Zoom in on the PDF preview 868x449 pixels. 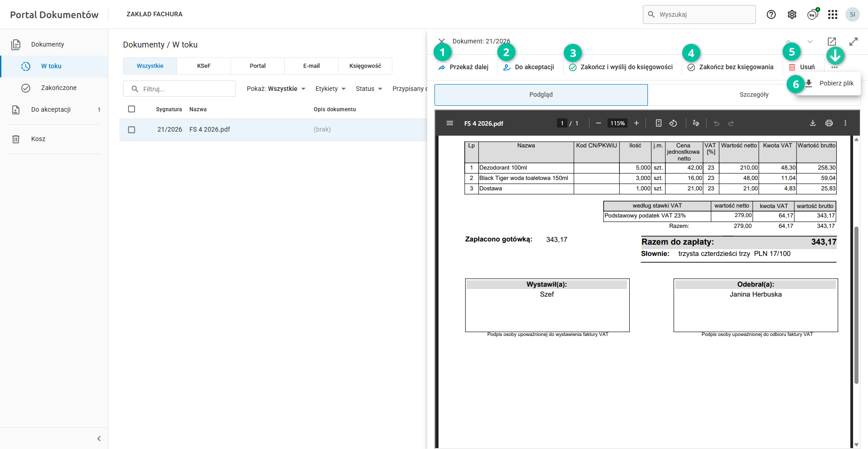(637, 123)
